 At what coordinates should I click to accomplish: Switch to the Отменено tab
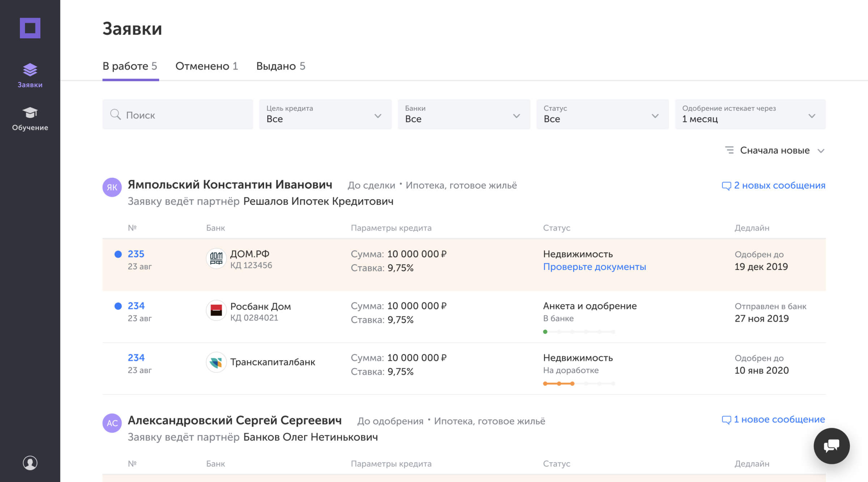pos(207,66)
